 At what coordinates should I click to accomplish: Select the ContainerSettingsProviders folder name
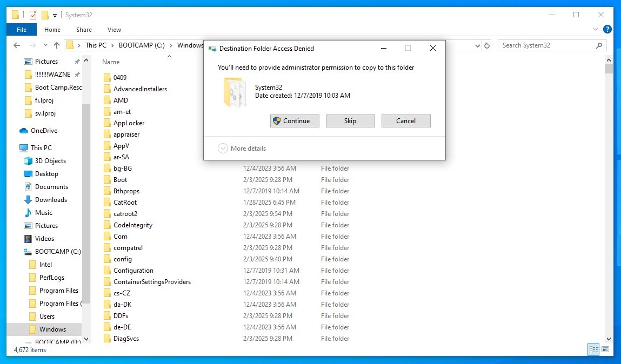pyautogui.click(x=152, y=282)
